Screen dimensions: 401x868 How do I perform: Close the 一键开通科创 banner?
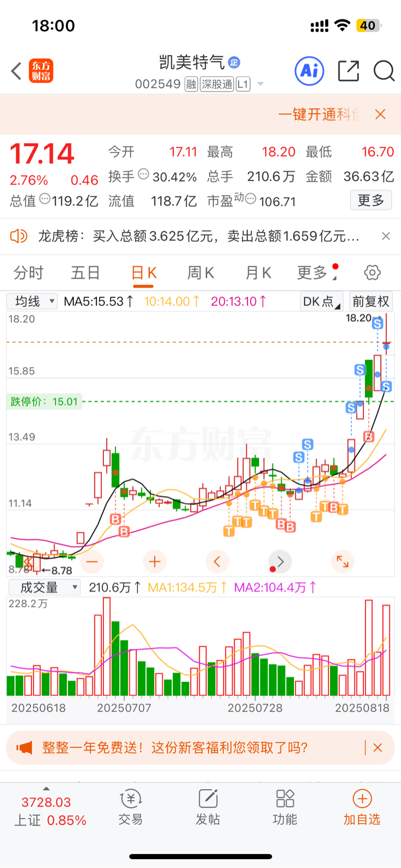click(381, 114)
